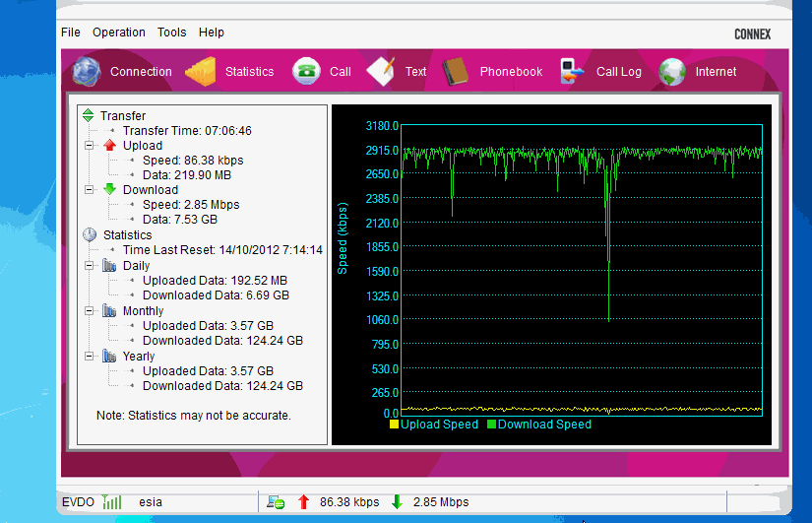Open the Call Log phone icon

pyautogui.click(x=572, y=71)
